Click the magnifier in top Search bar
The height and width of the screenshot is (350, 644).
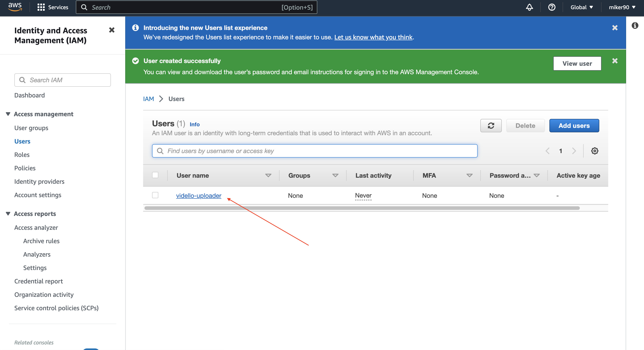click(x=84, y=7)
